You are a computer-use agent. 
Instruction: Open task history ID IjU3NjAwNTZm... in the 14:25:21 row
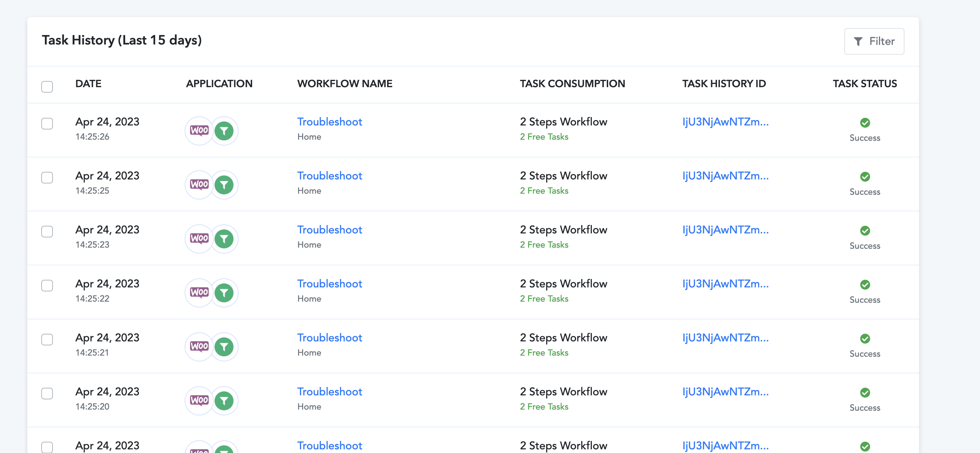(725, 338)
